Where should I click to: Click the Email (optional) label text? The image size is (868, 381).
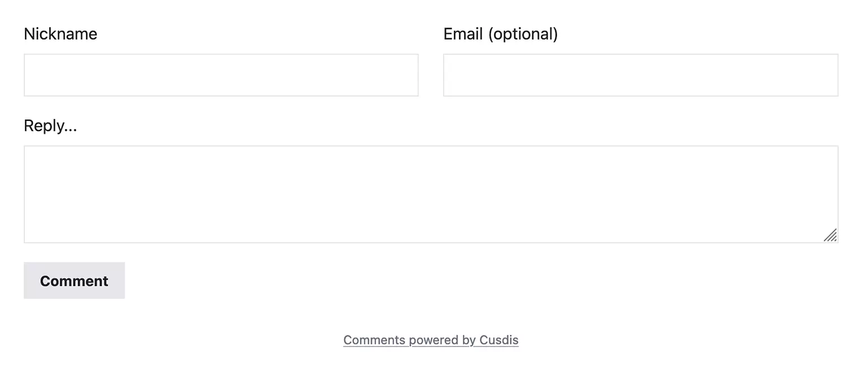(x=501, y=34)
